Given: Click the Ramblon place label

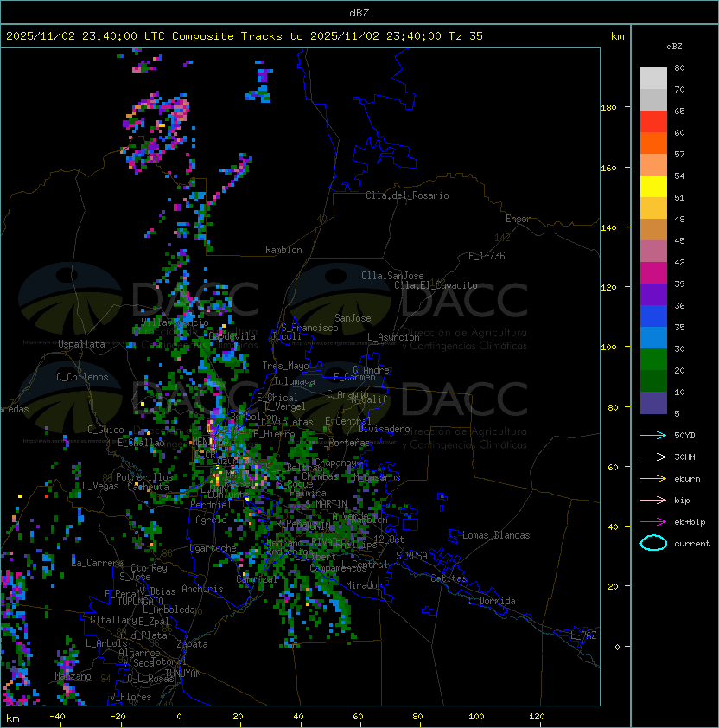Looking at the screenshot, I should [283, 250].
